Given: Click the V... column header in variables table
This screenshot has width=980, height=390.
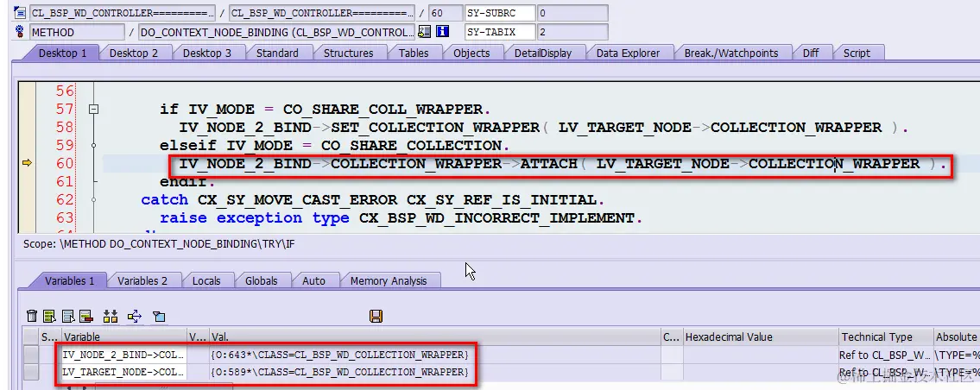Looking at the screenshot, I should tap(198, 337).
